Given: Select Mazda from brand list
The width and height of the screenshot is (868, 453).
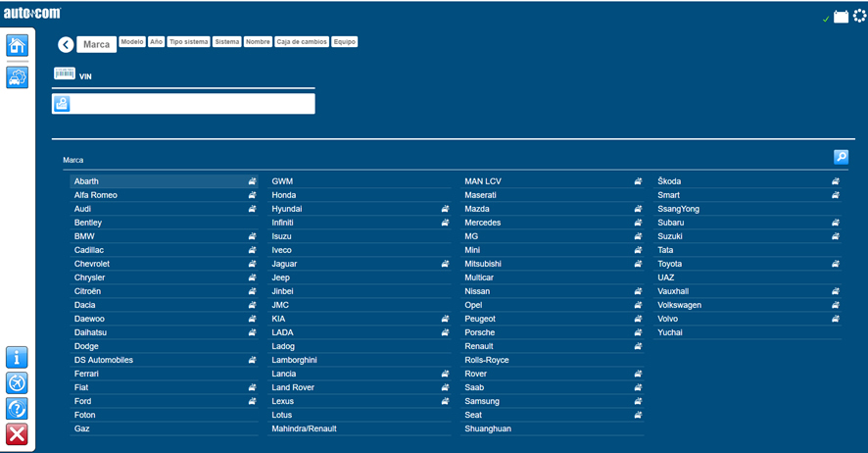Looking at the screenshot, I should point(553,209).
